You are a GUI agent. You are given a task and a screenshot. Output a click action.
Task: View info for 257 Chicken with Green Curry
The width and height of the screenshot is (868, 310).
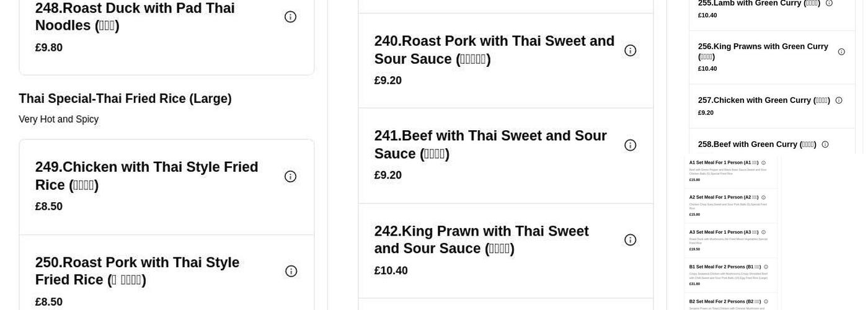[x=839, y=100]
